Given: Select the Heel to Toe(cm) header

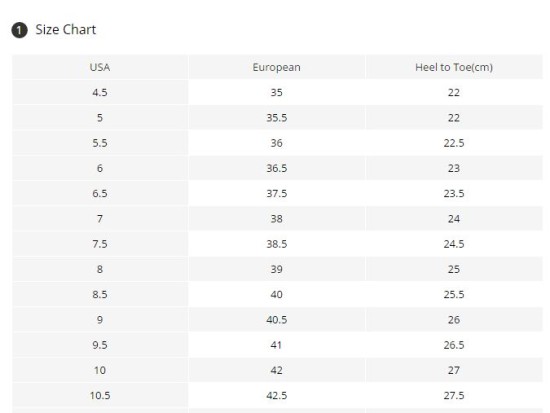Looking at the screenshot, I should tap(454, 67).
